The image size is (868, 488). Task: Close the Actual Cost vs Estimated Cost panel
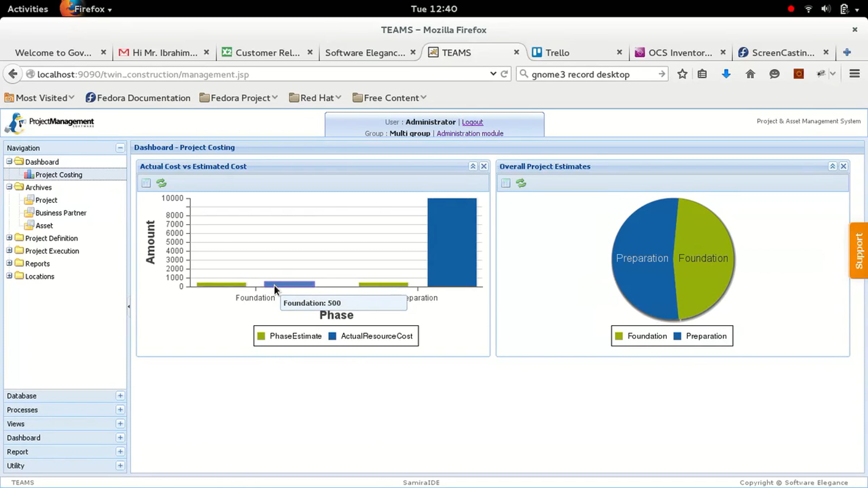click(x=484, y=166)
